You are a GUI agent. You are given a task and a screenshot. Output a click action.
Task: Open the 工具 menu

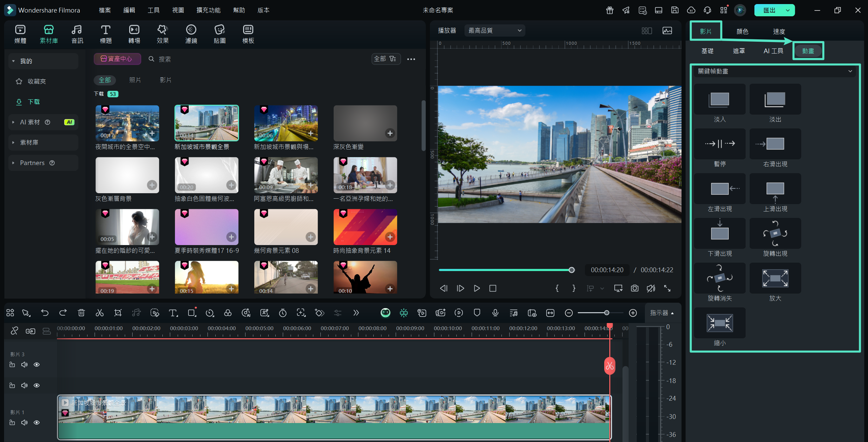(x=153, y=10)
